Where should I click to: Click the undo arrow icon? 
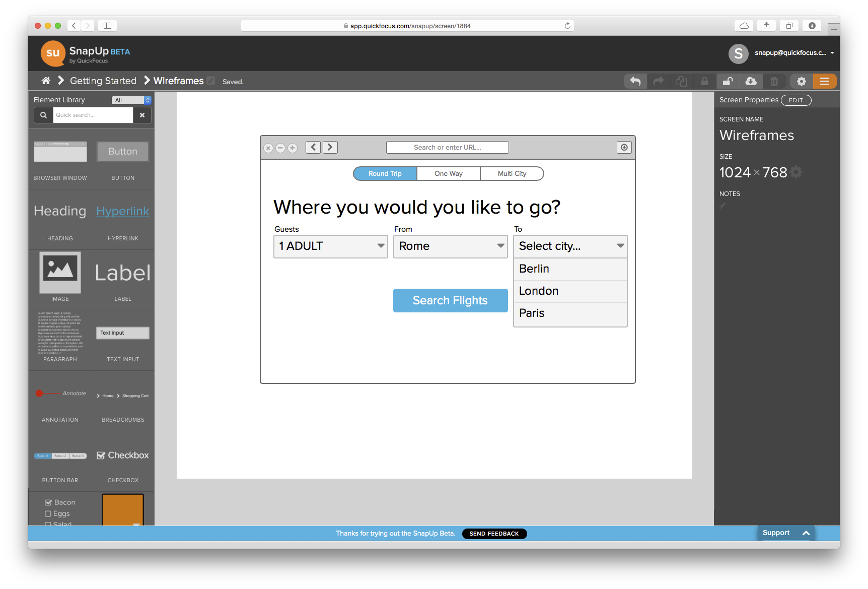635,81
